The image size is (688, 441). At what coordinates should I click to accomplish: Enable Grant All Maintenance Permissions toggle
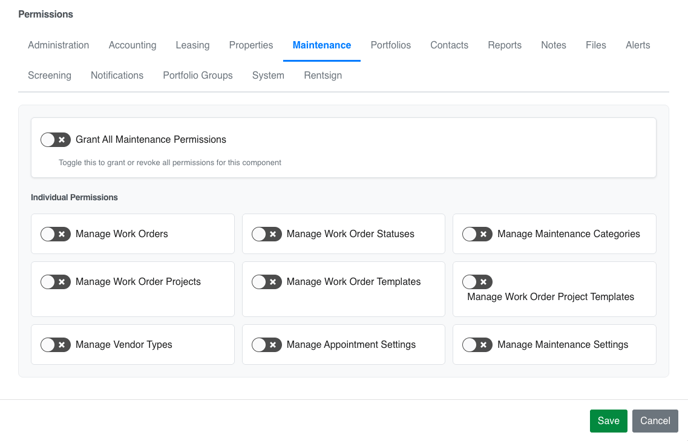click(x=55, y=140)
